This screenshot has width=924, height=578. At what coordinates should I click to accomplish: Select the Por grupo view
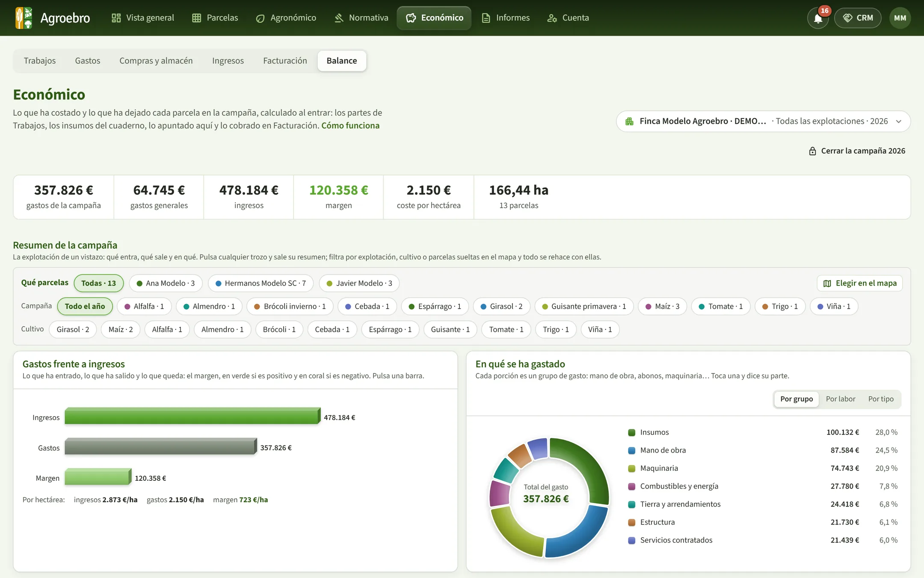pos(797,399)
